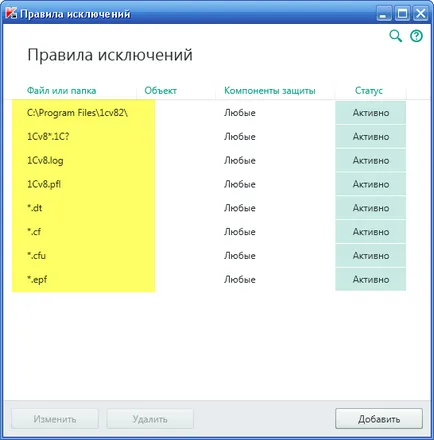Add a new exclusion with Добавить

379,419
